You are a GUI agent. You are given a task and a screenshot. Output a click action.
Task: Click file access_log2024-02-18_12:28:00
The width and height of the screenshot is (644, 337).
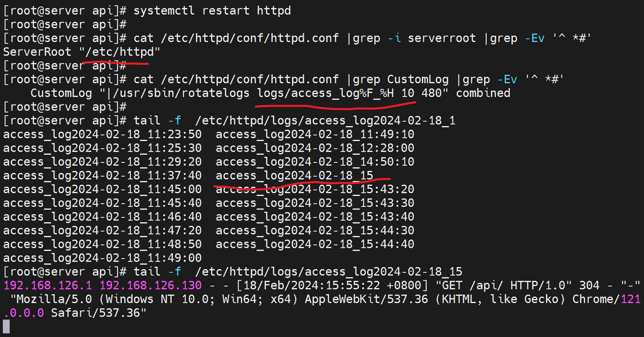point(315,148)
